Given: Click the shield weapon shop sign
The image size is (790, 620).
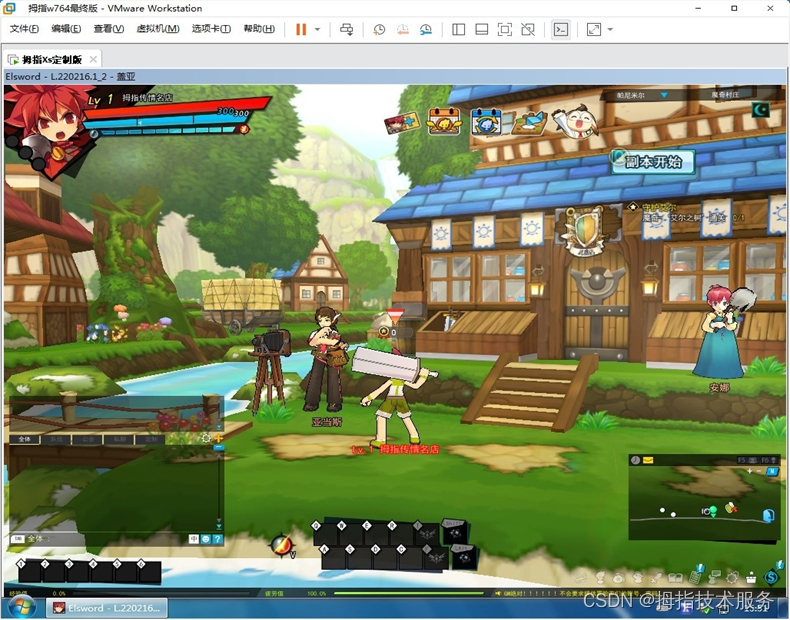Looking at the screenshot, I should pos(584,232).
